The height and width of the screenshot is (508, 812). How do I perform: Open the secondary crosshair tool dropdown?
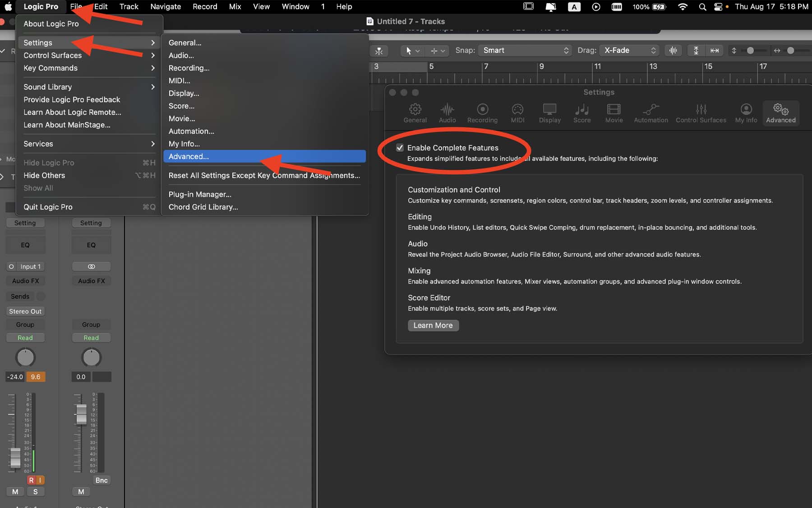438,51
